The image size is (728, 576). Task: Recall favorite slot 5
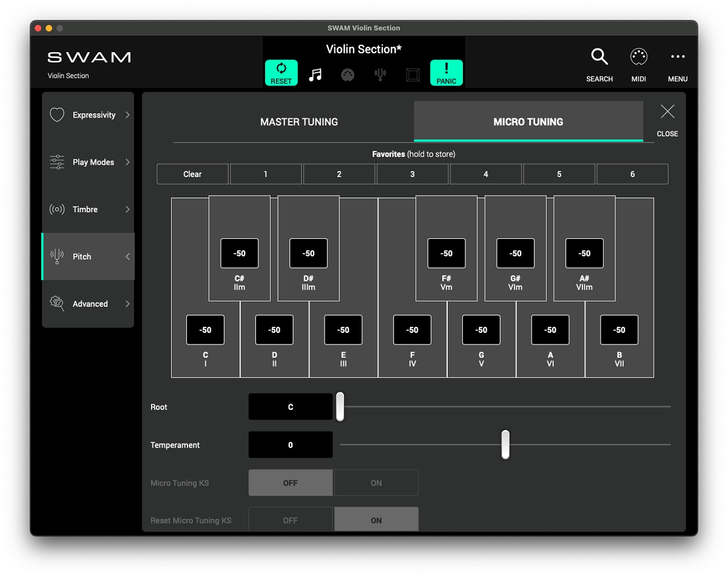pyautogui.click(x=559, y=174)
